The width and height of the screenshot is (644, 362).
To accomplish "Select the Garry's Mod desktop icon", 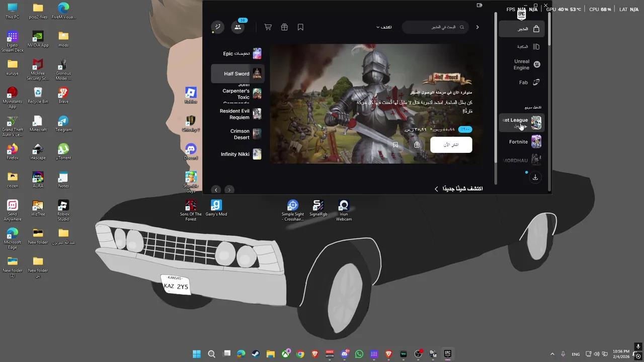I will tap(216, 208).
